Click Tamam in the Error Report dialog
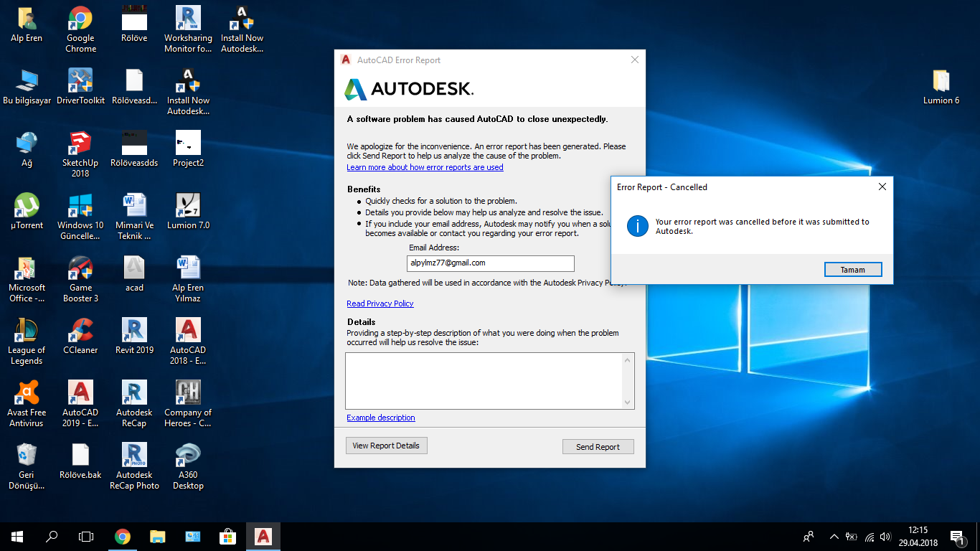The width and height of the screenshot is (980, 551). [853, 270]
